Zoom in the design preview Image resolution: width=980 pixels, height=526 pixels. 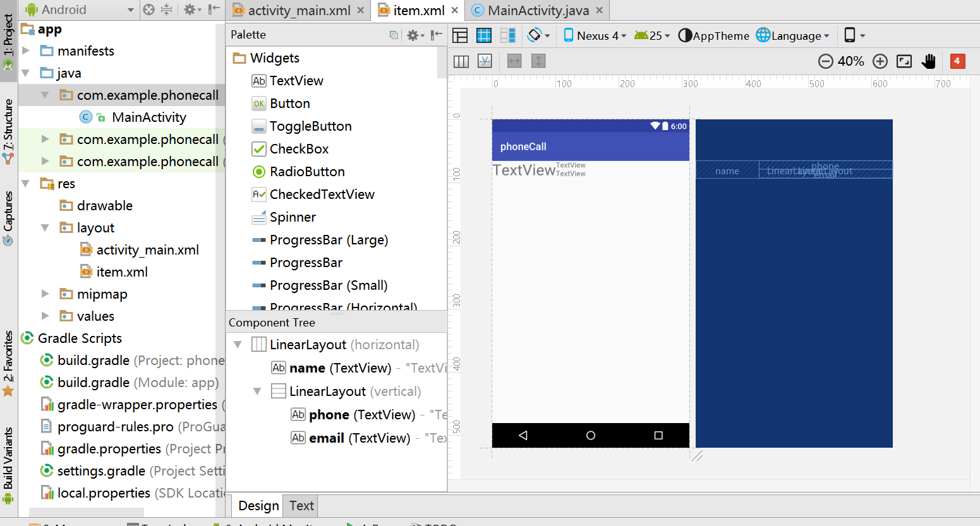coord(880,61)
